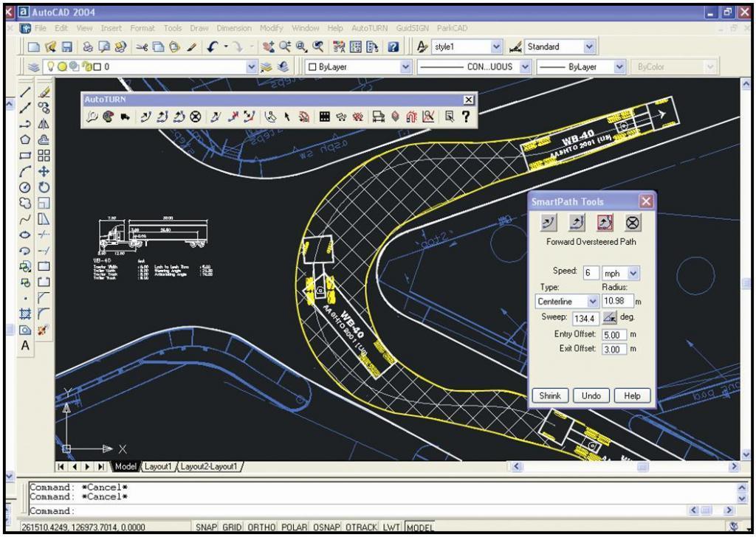This screenshot has height=537, width=756.
Task: Click Undo in SmartPath Tools
Action: (x=591, y=396)
